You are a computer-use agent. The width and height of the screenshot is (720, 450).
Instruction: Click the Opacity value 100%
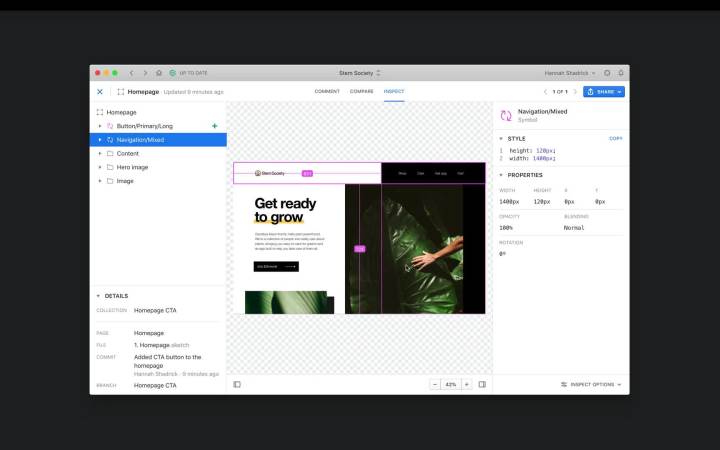[506, 228]
